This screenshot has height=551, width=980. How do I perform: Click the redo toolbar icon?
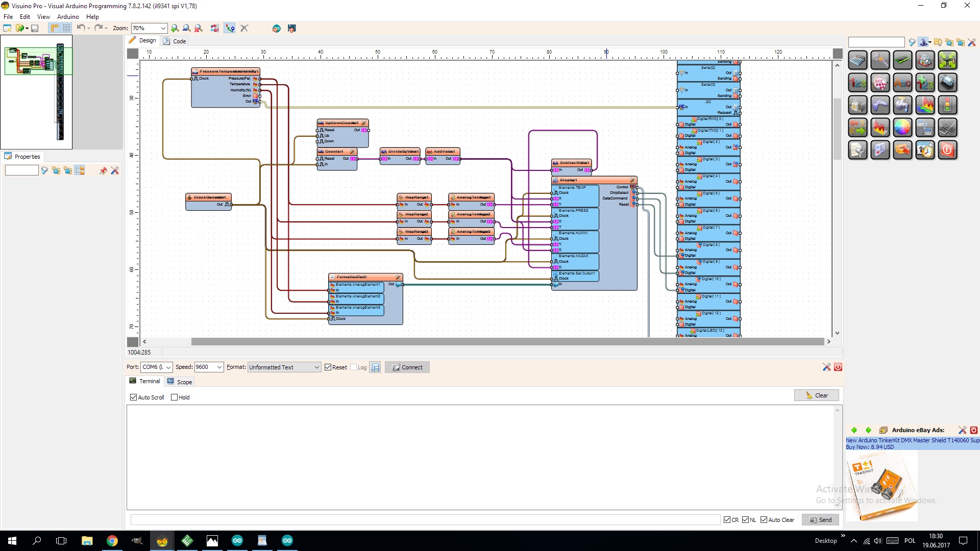pos(99,28)
